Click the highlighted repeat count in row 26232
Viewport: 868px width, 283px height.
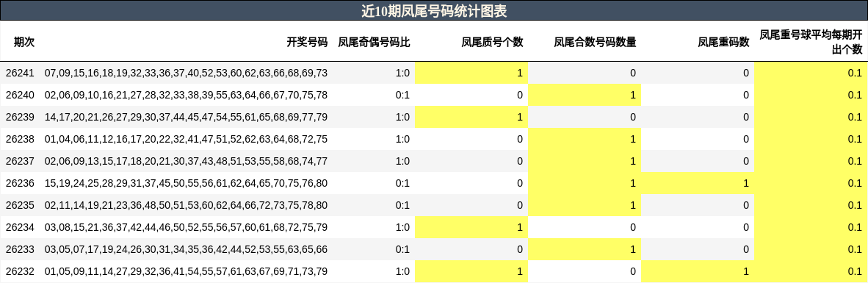coord(698,272)
